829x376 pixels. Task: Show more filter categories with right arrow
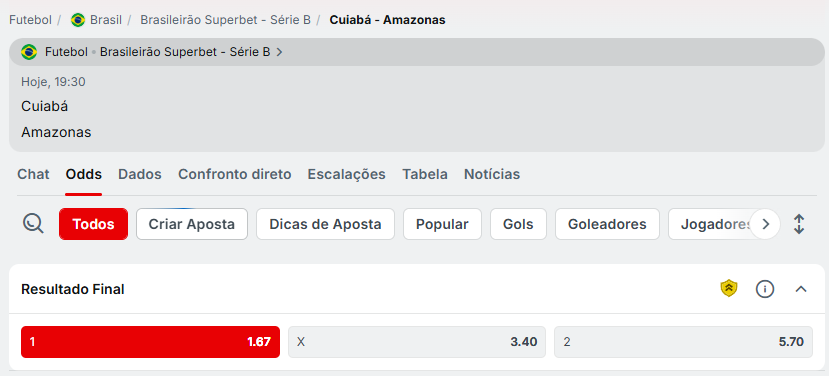tap(765, 224)
